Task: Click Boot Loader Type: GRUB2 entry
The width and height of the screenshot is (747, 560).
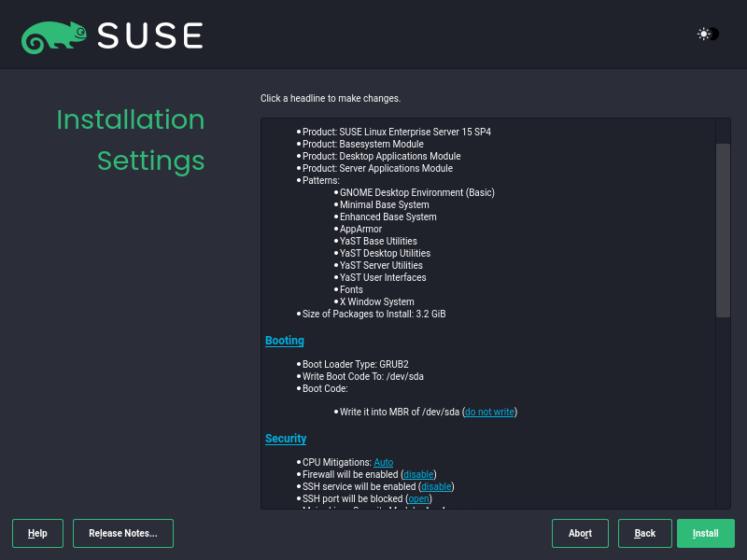Action: click(x=354, y=364)
